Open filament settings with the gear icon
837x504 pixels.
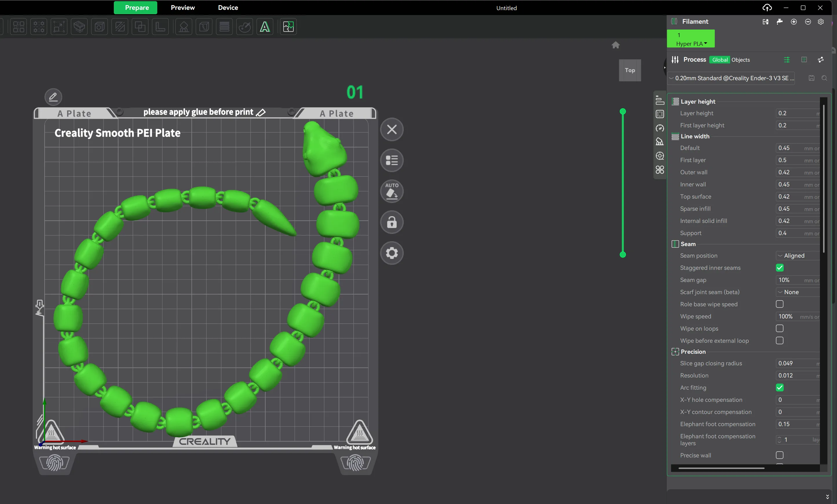821,21
